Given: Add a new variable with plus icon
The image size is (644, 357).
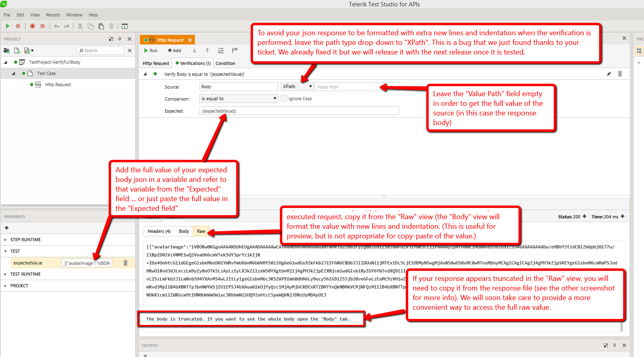Looking at the screenshot, I should [x=6, y=228].
